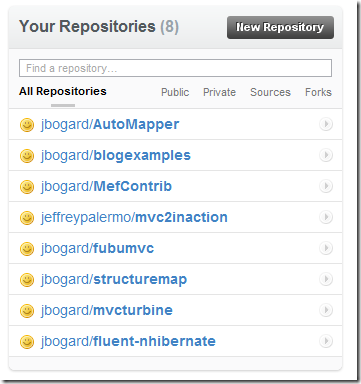The height and width of the screenshot is (384, 361).
Task: Click the smiley icon beside jbogard/structuremap
Action: (27, 280)
